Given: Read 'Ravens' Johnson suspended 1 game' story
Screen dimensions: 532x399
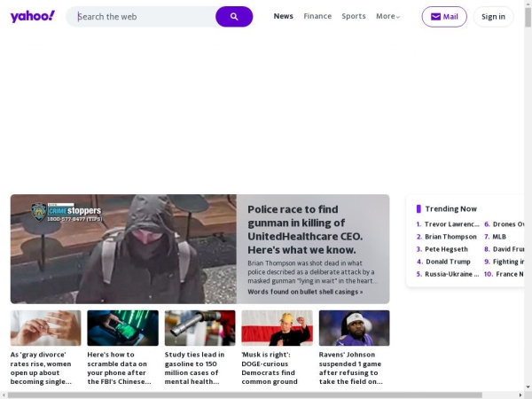Looking at the screenshot, I should click(351, 368).
